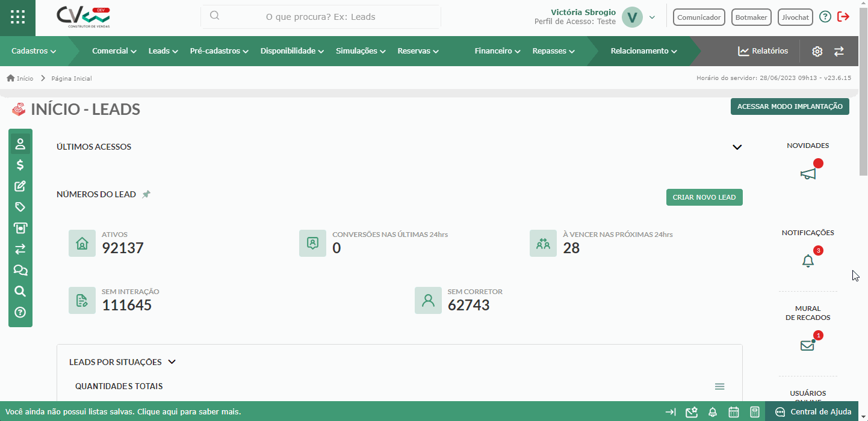Open the user profile dropdown arrow
This screenshot has height=421, width=868.
pos(652,17)
